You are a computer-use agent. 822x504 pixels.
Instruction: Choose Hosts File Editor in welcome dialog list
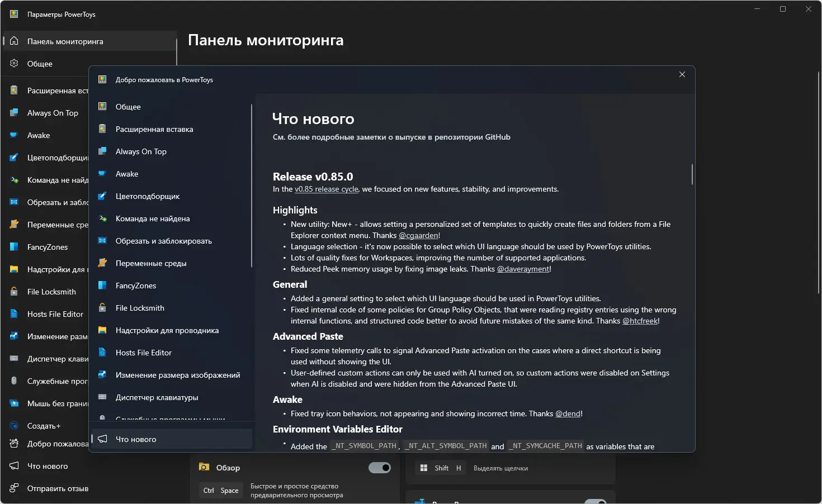point(172,353)
